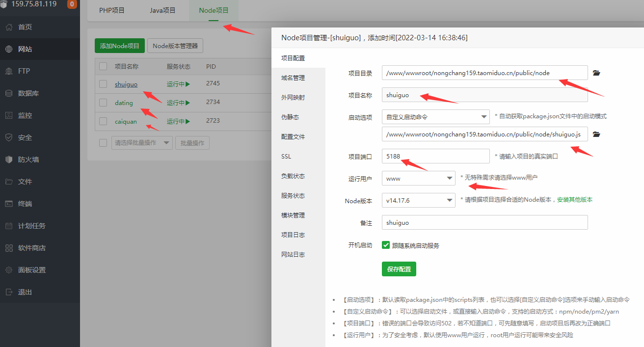The height and width of the screenshot is (347, 644).
Task: Click the 添加Node项目 button
Action: (x=120, y=46)
